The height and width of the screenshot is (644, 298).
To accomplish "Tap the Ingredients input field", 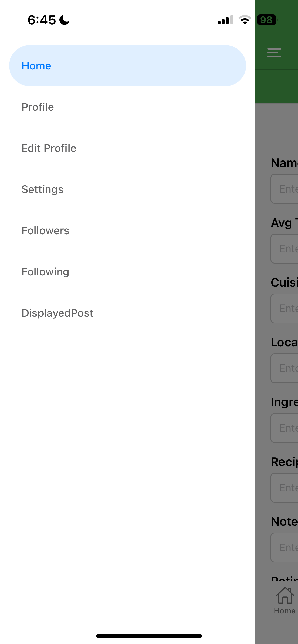I will coord(285,428).
